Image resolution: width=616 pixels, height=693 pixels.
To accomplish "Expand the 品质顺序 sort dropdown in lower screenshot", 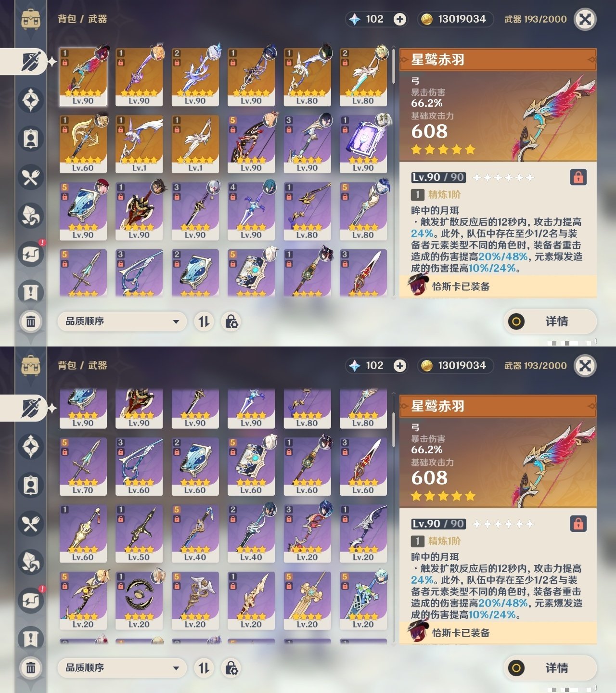I will pyautogui.click(x=122, y=668).
